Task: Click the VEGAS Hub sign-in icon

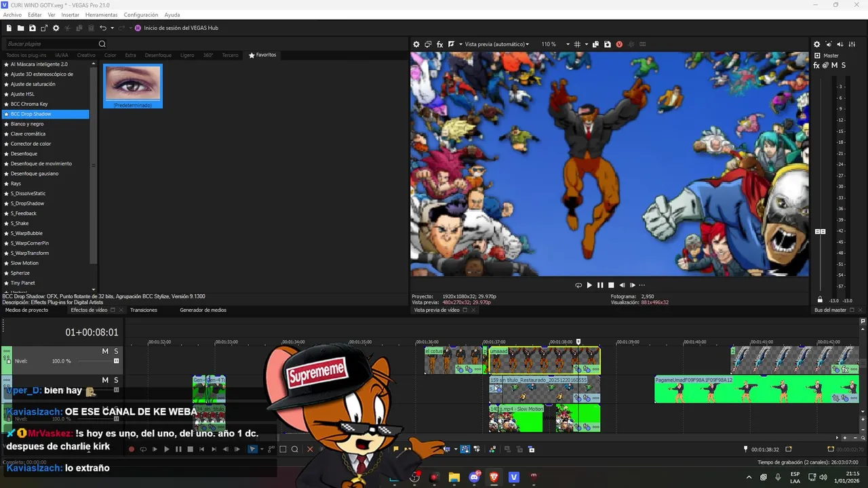Action: click(x=138, y=28)
